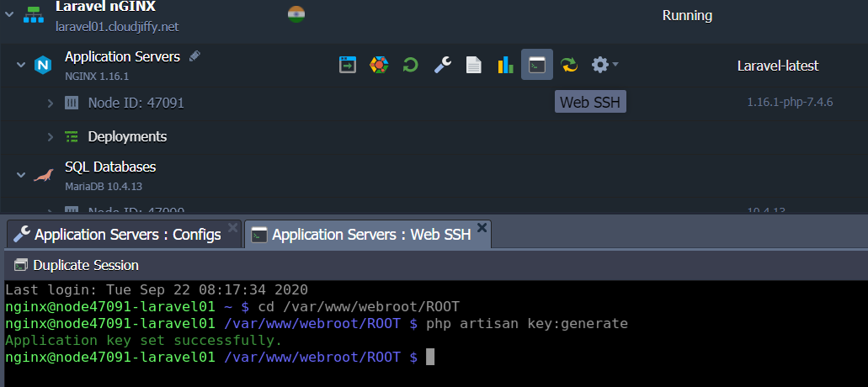Click the India region flag icon
Screen dimensions: 868x387
point(296,14)
